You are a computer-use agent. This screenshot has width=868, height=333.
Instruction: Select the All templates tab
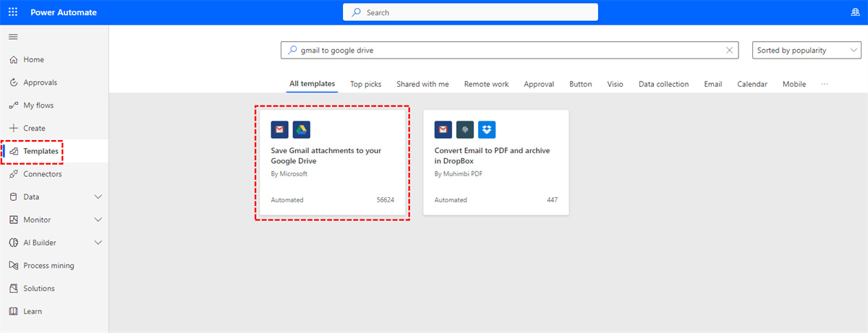(x=312, y=84)
